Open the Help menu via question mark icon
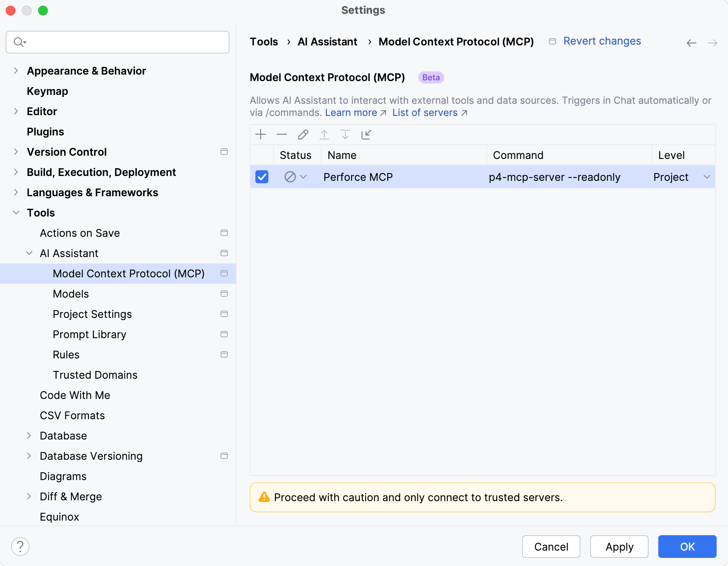The height and width of the screenshot is (566, 728). [x=21, y=546]
